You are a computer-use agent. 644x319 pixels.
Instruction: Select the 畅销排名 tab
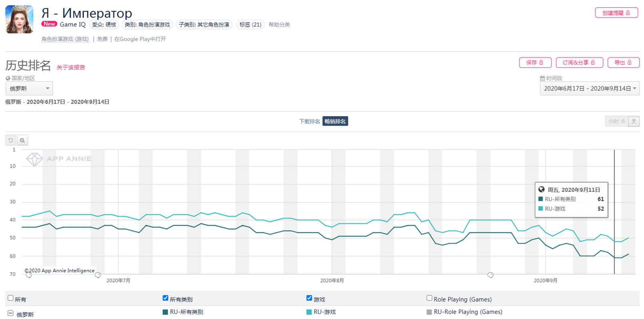[x=335, y=121]
